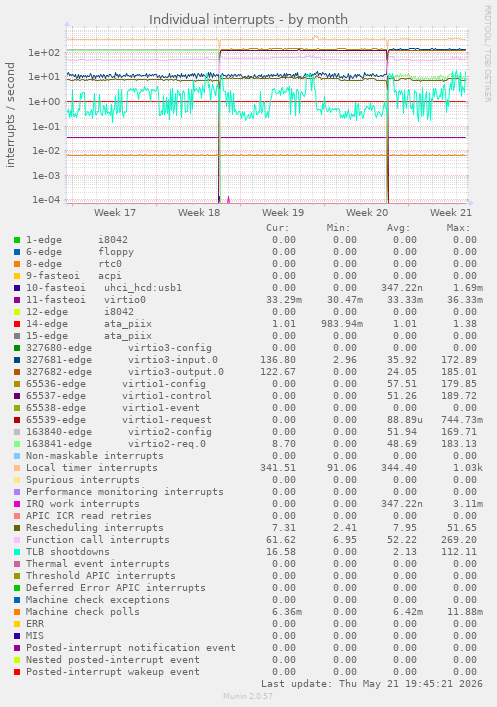Click the Last update timestamp text
The height and width of the screenshot is (707, 497).
pos(372,684)
